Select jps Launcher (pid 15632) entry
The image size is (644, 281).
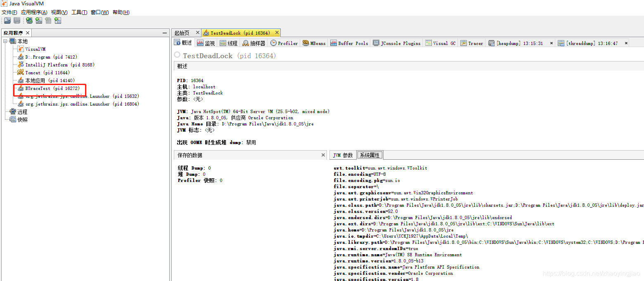click(82, 96)
